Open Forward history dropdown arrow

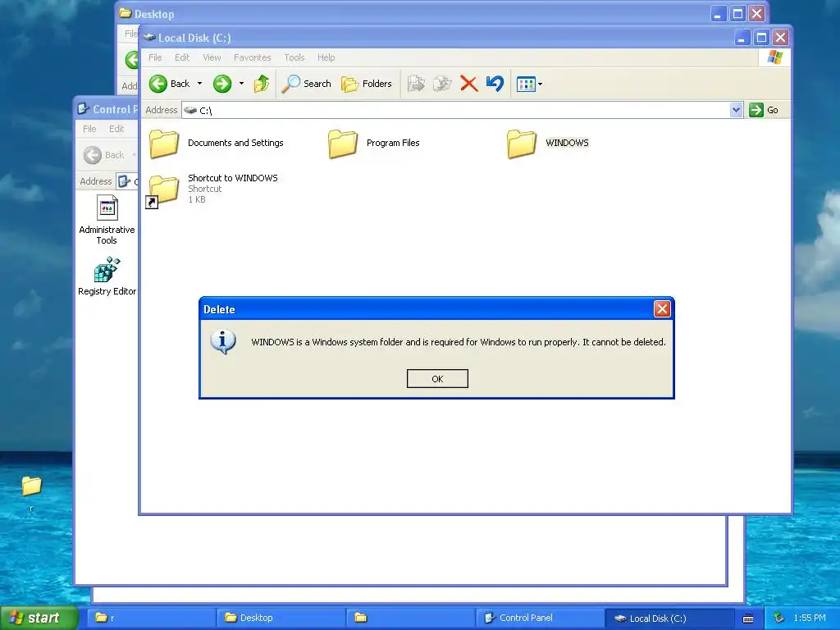coord(242,84)
